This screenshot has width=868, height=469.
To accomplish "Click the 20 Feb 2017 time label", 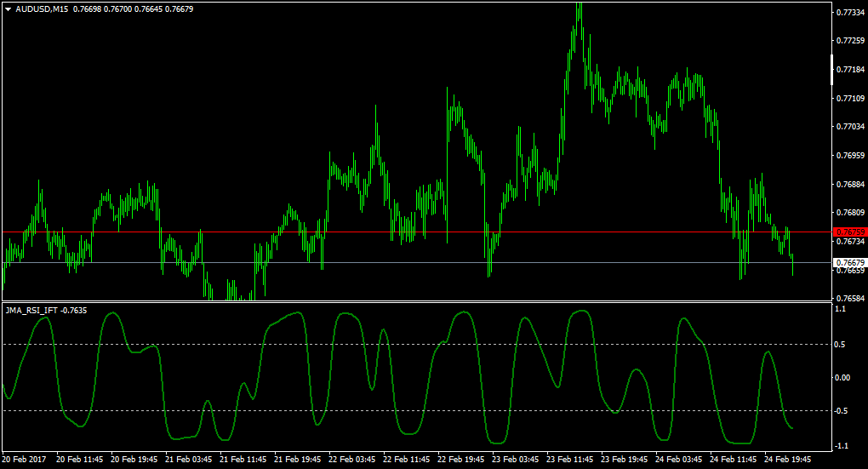I will click(25, 459).
